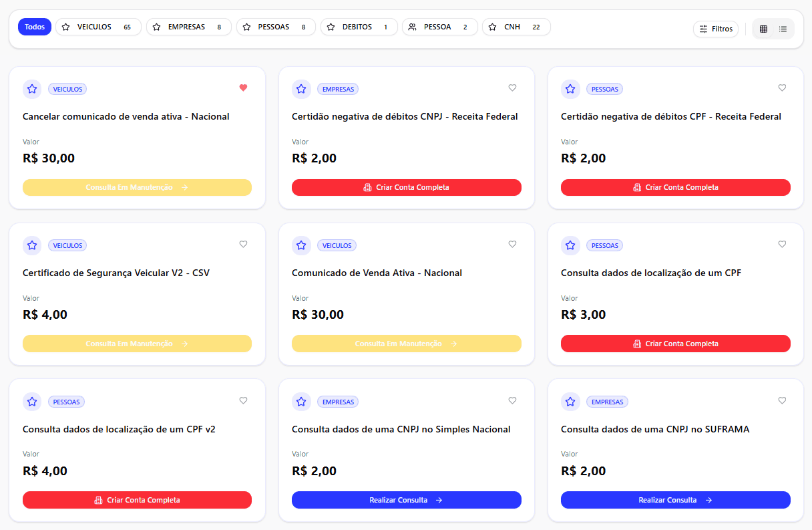Filter by EMPRESAS category

[188, 27]
